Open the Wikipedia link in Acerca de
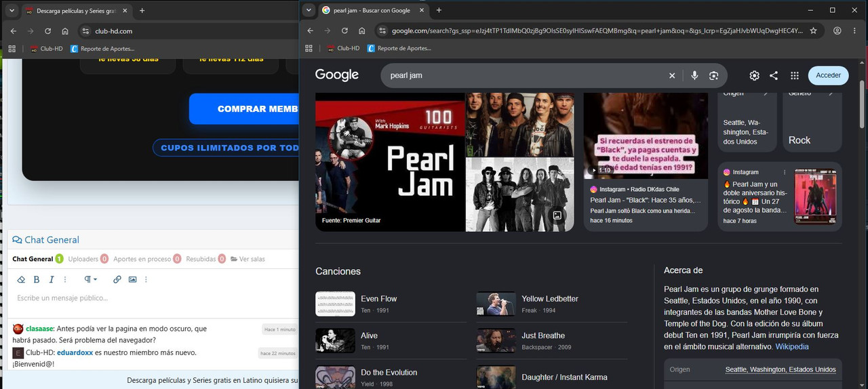The width and height of the screenshot is (868, 389). point(792,346)
